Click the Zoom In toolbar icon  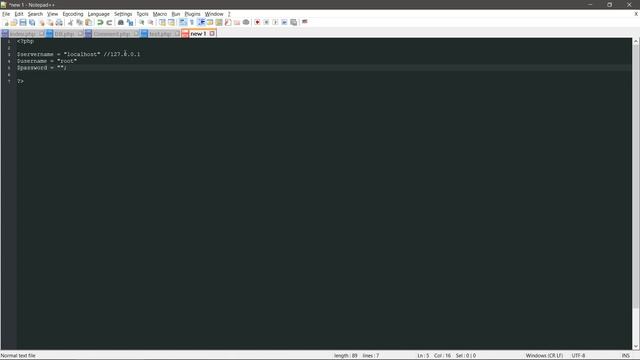click(x=142, y=22)
